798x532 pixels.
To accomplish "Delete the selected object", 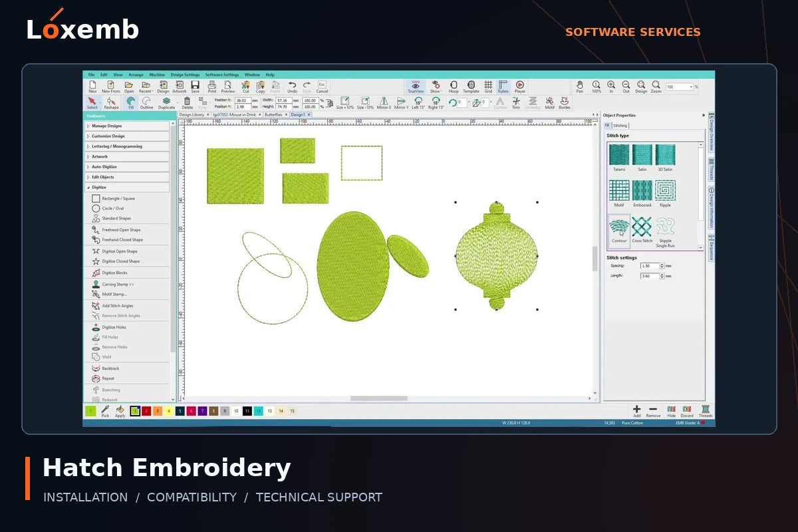I will pyautogui.click(x=188, y=103).
